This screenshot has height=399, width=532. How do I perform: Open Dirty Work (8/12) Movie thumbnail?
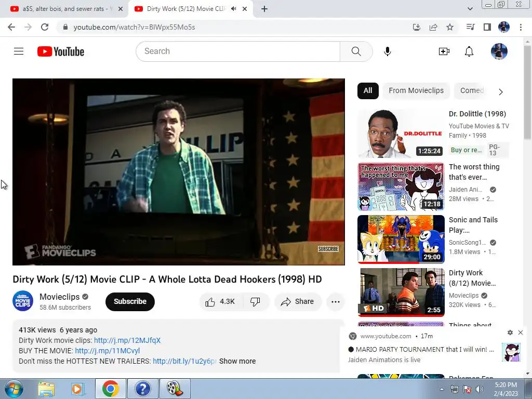[401, 292]
